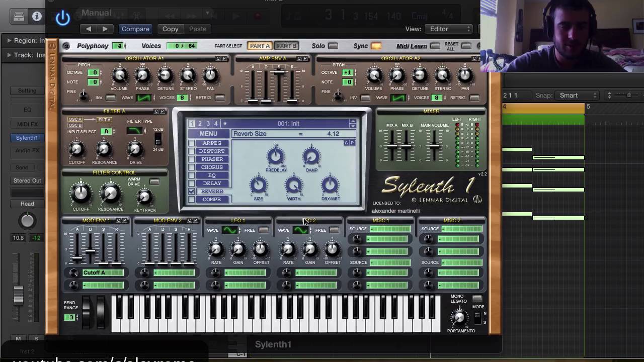Click Oscillator A1 Detune knob
This screenshot has width=644, height=362.
click(165, 76)
